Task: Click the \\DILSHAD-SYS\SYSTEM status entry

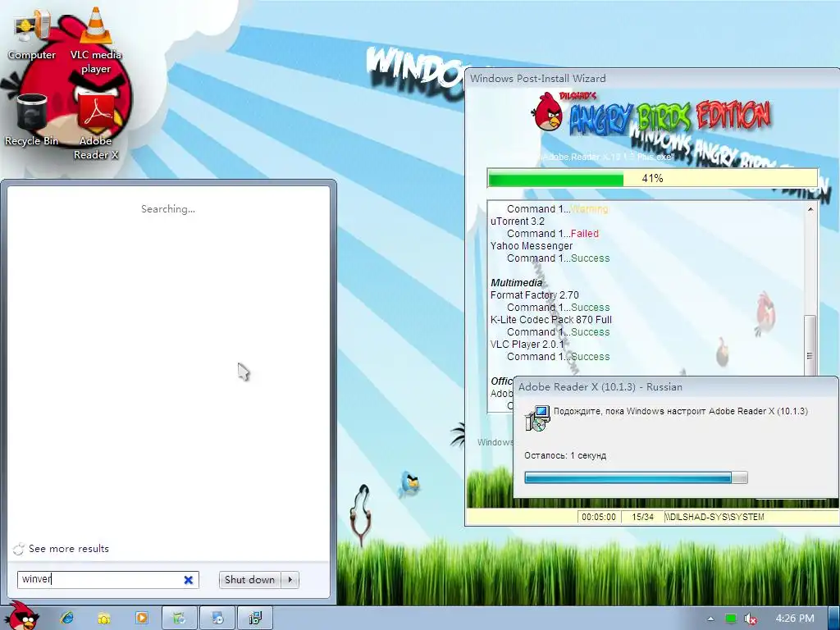Action: click(714, 517)
